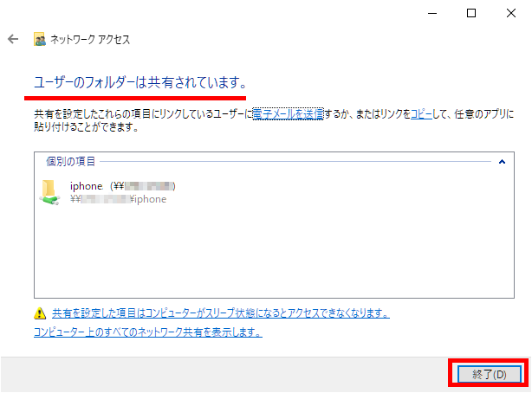The height and width of the screenshot is (393, 532).
Task: Minimize the Network Access window
Action: click(x=432, y=13)
